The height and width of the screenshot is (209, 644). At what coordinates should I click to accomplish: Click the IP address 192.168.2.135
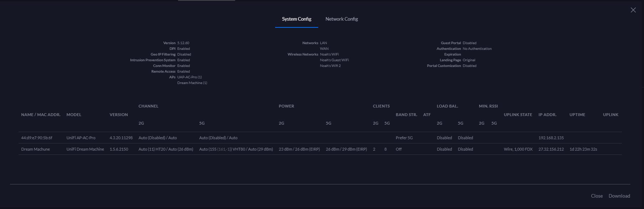coord(551,138)
